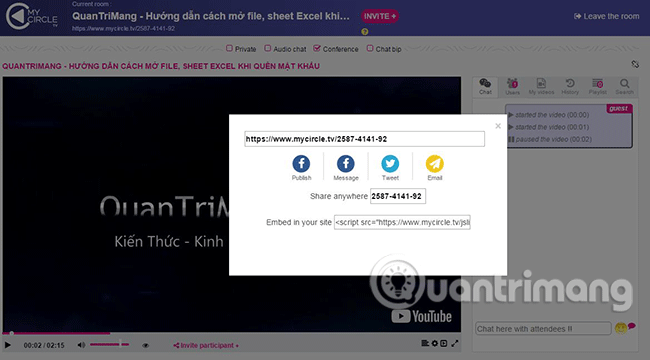
Task: Click the pink video title heading
Action: [x=161, y=66]
